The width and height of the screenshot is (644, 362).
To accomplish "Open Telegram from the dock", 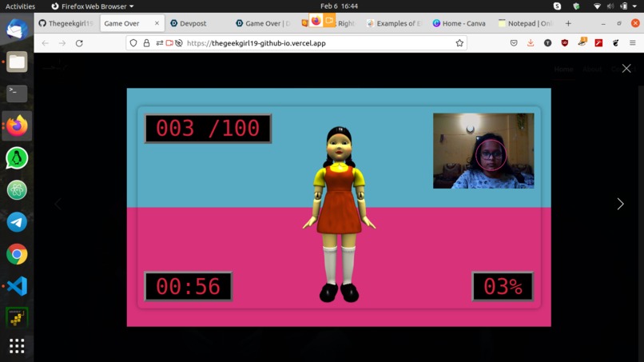I will pos(17,222).
